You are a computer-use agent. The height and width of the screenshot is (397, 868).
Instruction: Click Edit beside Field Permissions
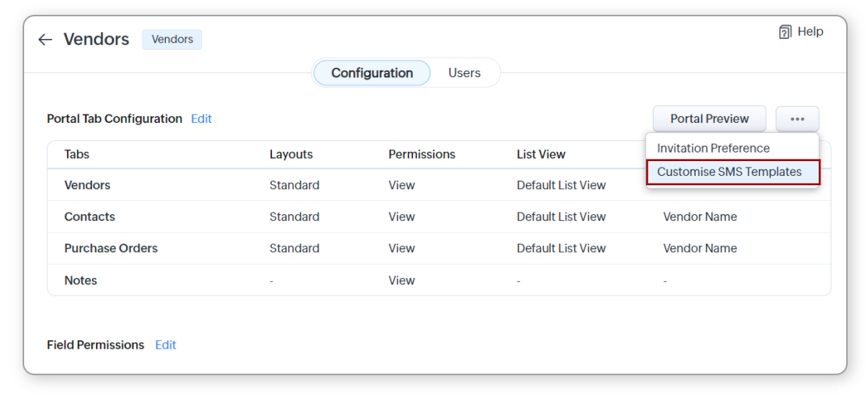click(165, 345)
